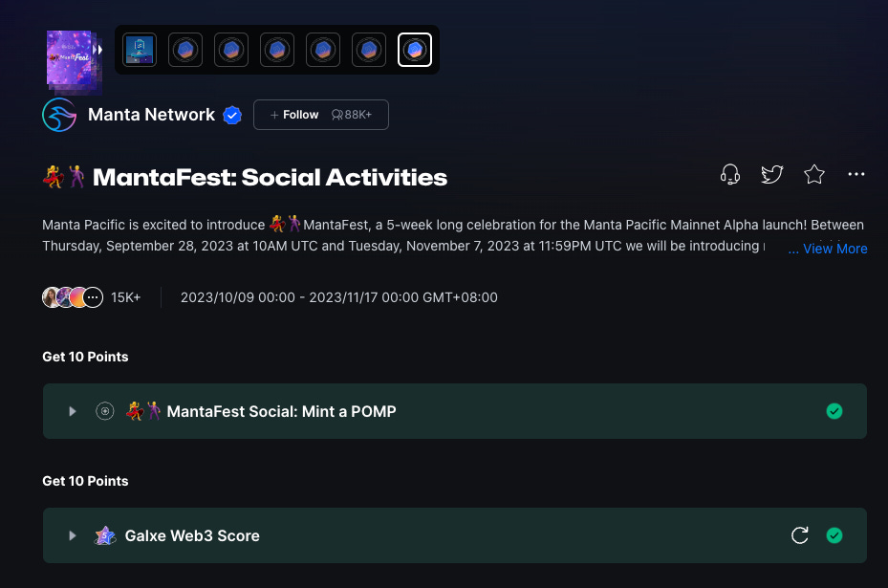The height and width of the screenshot is (588, 888).
Task: View the 88K+ followers count
Action: click(x=352, y=115)
